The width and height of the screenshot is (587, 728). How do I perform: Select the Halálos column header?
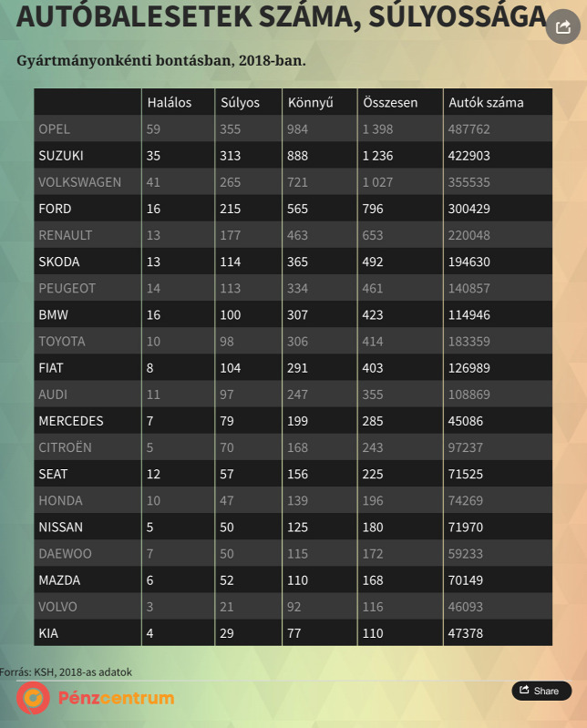click(x=169, y=102)
